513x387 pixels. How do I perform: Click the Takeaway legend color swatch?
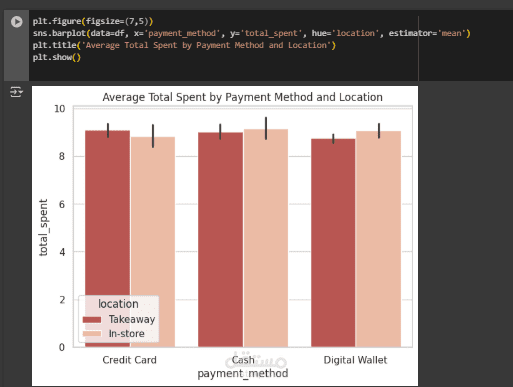click(92, 319)
